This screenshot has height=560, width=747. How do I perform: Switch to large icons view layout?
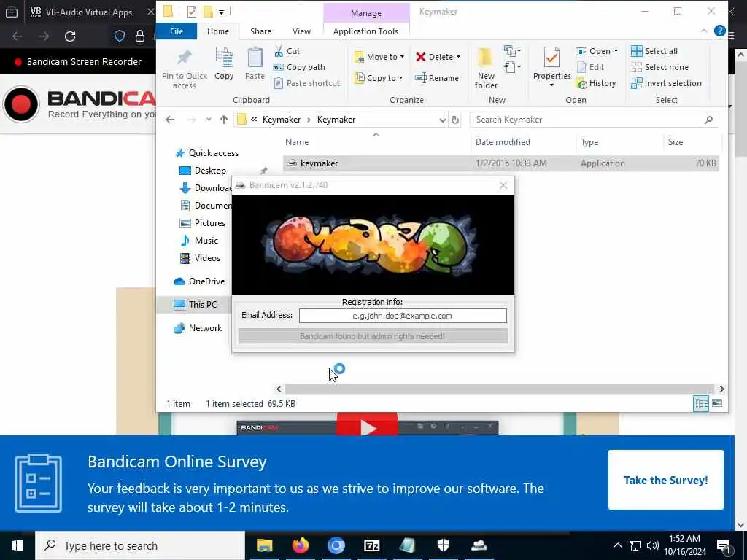pyautogui.click(x=717, y=404)
